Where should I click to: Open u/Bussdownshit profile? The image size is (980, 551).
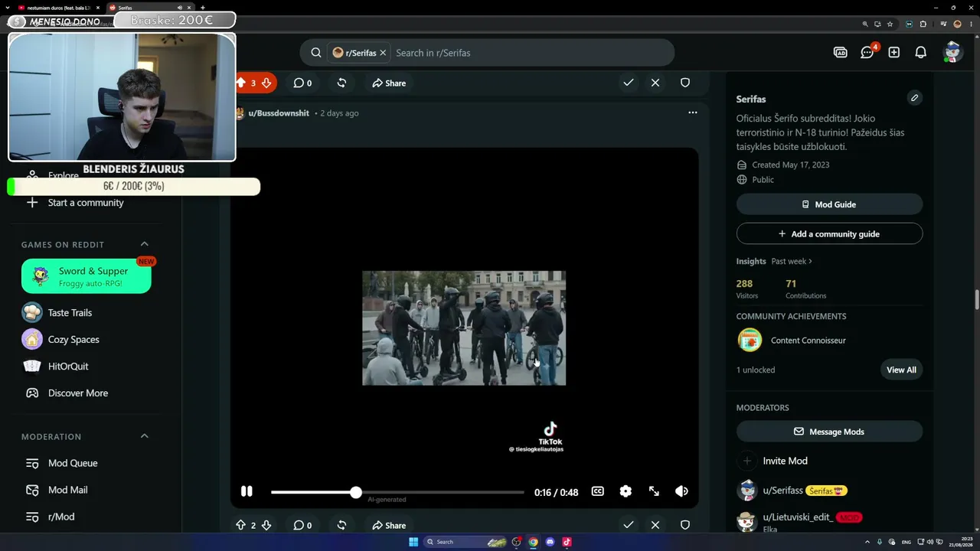[279, 113]
